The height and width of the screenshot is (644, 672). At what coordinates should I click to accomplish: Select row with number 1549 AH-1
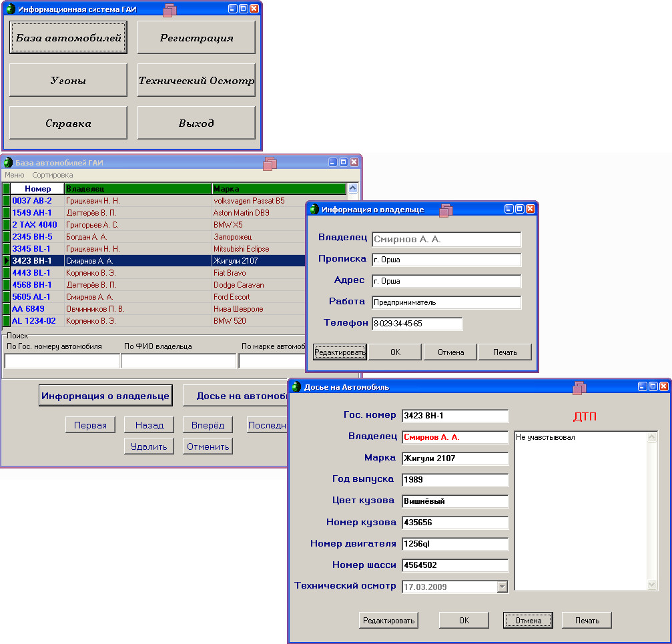tap(154, 212)
